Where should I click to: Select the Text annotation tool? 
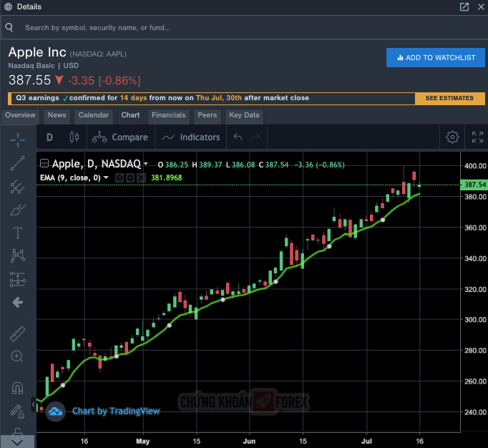tap(18, 233)
